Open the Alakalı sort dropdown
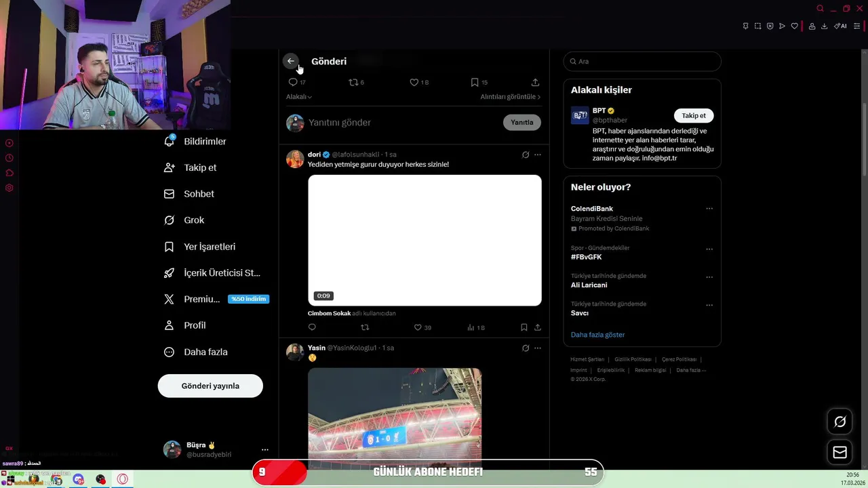 pyautogui.click(x=299, y=97)
